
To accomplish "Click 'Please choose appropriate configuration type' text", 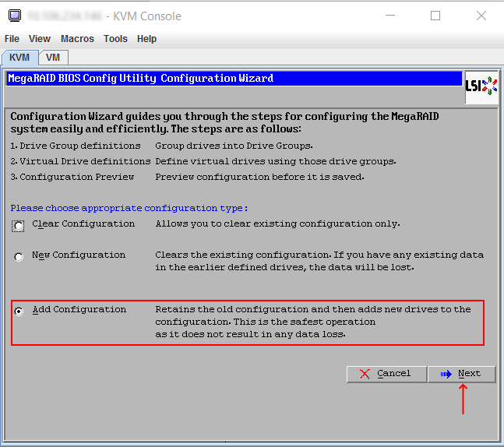I will 129,208.
